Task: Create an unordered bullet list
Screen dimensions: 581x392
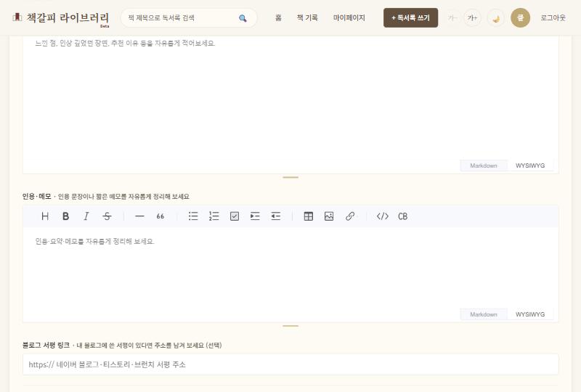Action: (193, 216)
